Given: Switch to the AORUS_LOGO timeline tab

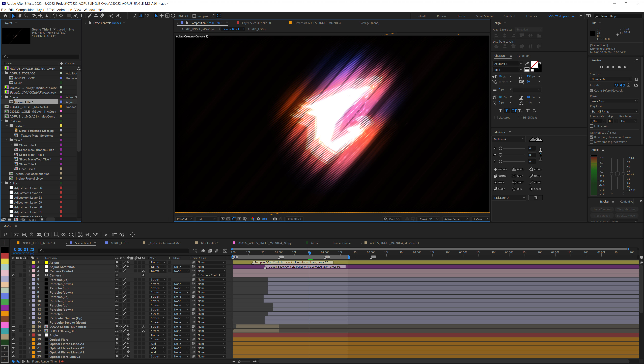Looking at the screenshot, I should point(119,243).
